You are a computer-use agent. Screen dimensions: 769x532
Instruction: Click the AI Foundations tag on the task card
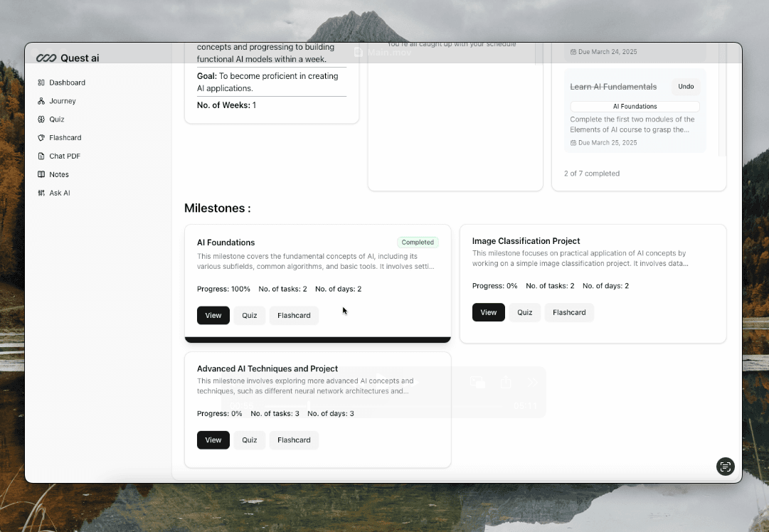click(634, 105)
